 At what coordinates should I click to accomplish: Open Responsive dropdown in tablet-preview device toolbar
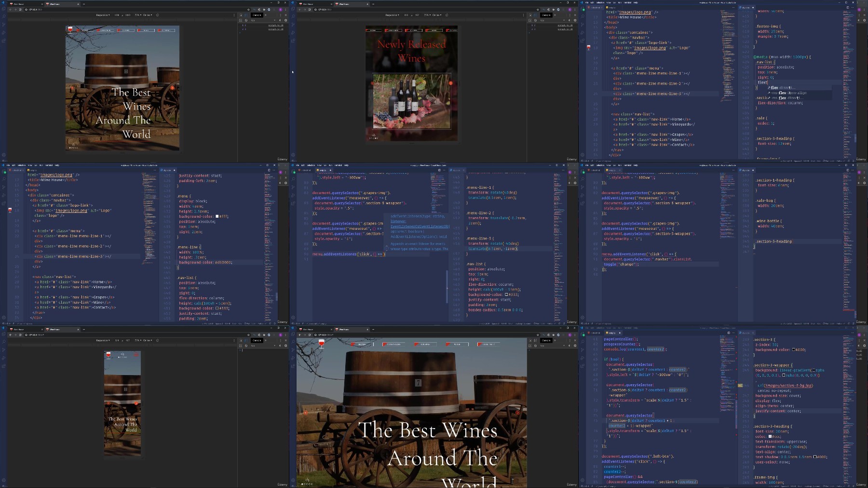click(x=103, y=15)
